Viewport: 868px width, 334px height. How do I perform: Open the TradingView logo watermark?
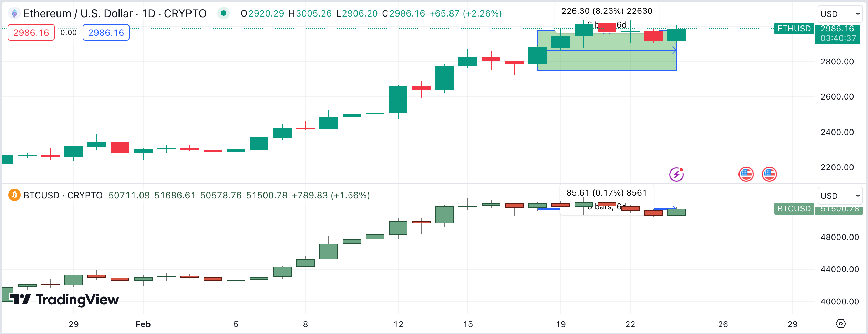(x=64, y=299)
